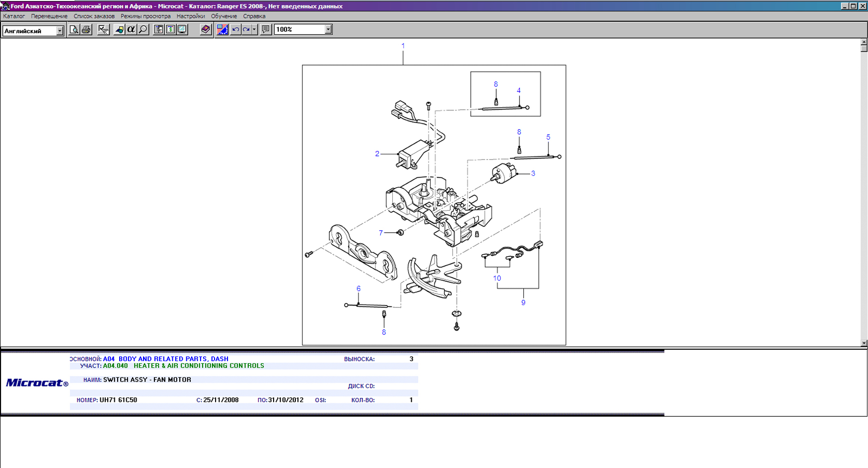Open the language dropdown showing Английский
Image resolution: width=868 pixels, height=468 pixels.
pyautogui.click(x=60, y=31)
